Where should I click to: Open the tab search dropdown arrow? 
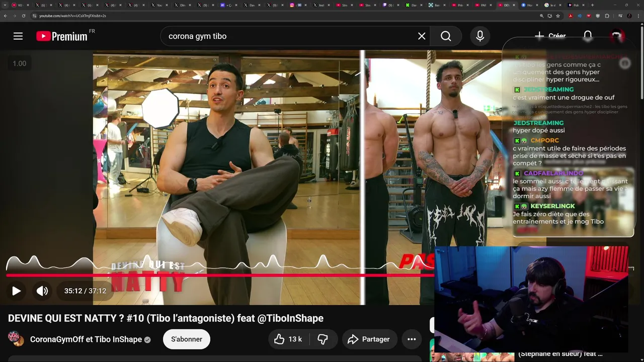tap(4, 5)
